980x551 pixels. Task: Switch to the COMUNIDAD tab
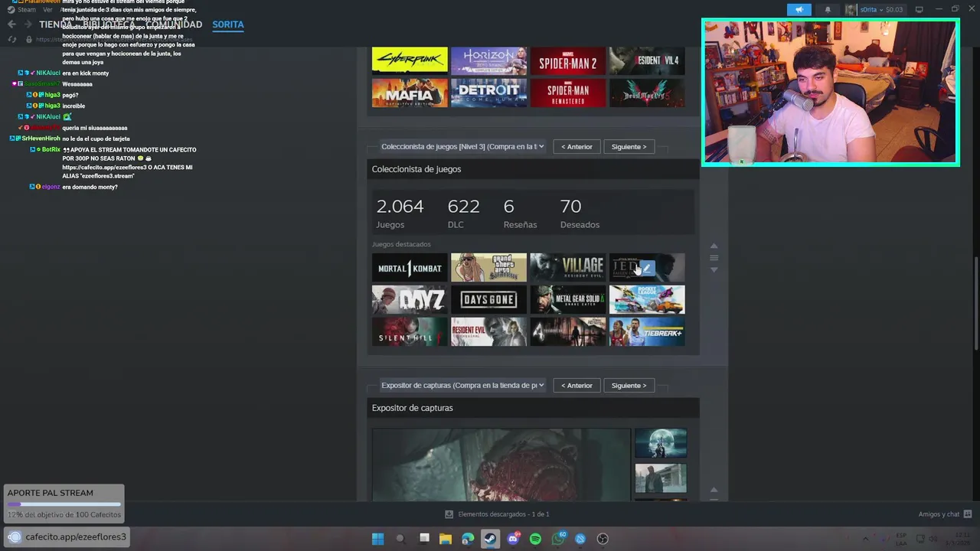tap(175, 24)
